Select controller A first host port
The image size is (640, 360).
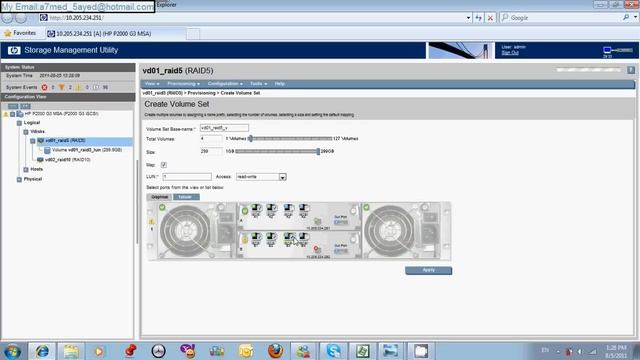pyautogui.click(x=256, y=211)
